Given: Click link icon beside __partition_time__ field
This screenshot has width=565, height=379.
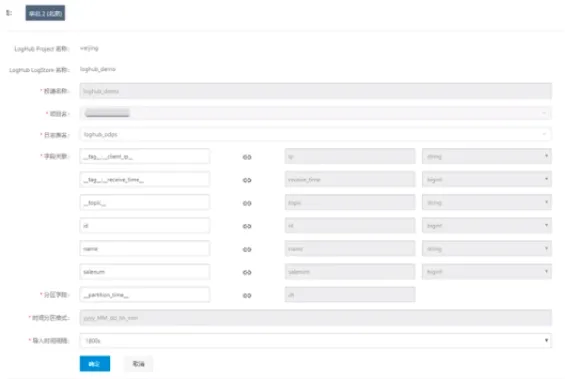Looking at the screenshot, I should [247, 295].
